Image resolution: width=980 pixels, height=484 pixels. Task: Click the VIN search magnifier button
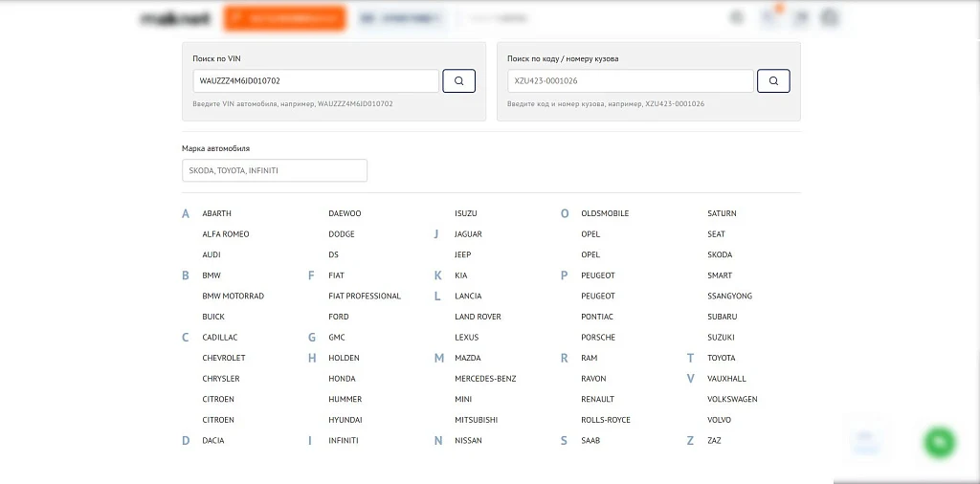[x=458, y=81]
